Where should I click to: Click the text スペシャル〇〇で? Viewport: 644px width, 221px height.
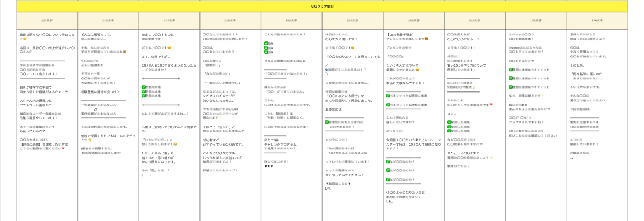[521, 35]
